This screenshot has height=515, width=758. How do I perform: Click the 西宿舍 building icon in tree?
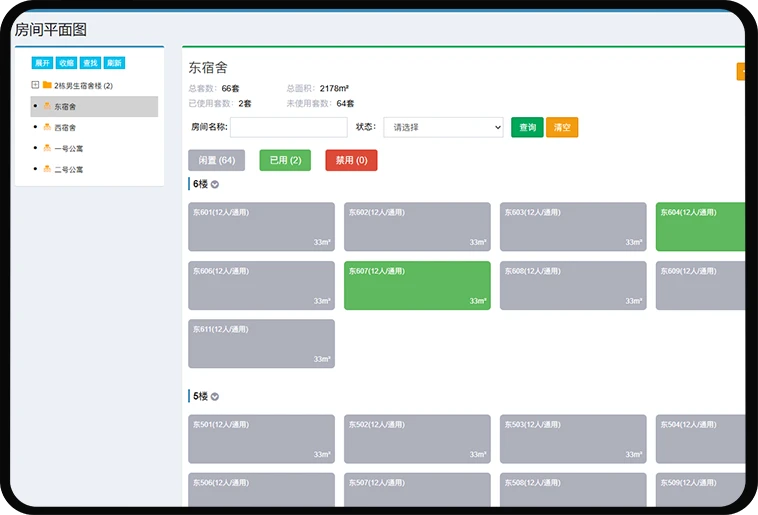(x=47, y=128)
